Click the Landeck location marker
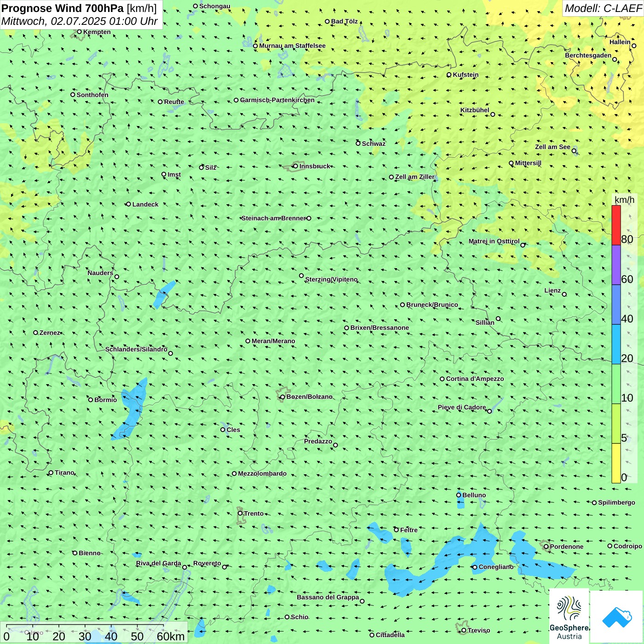 [128, 204]
